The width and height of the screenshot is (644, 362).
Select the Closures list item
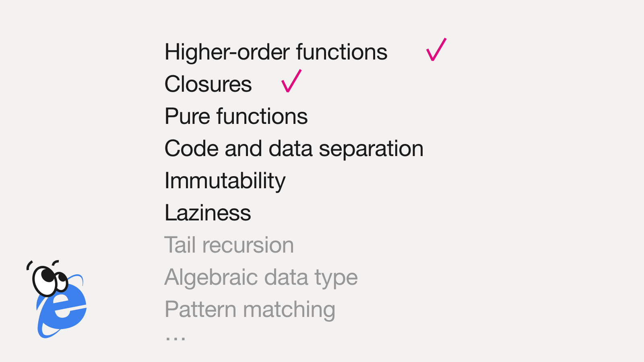click(208, 84)
